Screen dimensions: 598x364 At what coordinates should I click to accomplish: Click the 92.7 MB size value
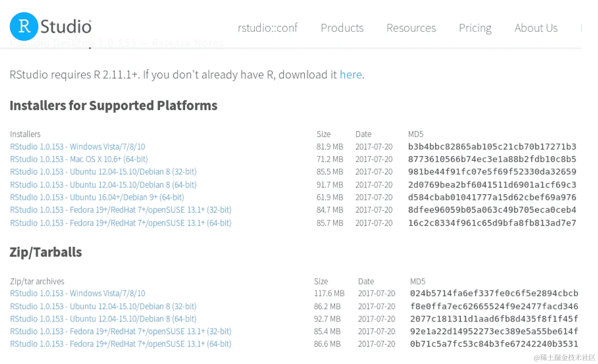[x=328, y=319]
